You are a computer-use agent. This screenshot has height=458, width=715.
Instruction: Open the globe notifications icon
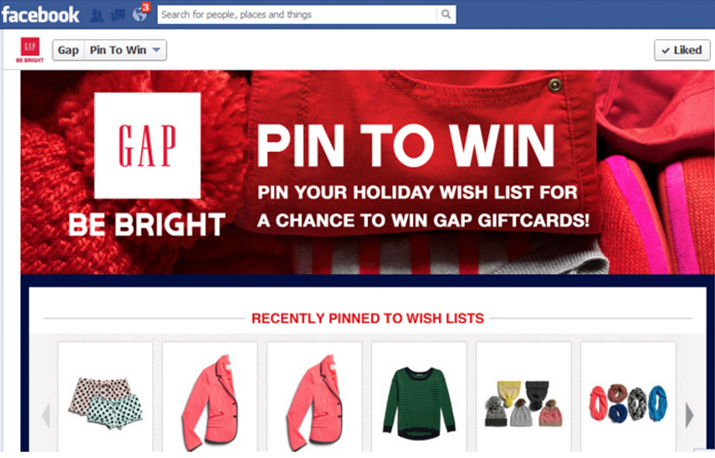(x=140, y=14)
